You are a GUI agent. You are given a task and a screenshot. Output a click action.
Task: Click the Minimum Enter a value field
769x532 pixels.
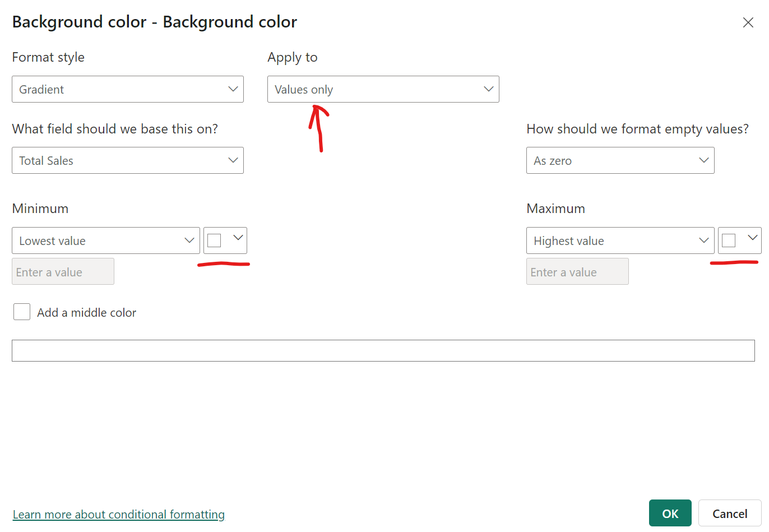63,271
